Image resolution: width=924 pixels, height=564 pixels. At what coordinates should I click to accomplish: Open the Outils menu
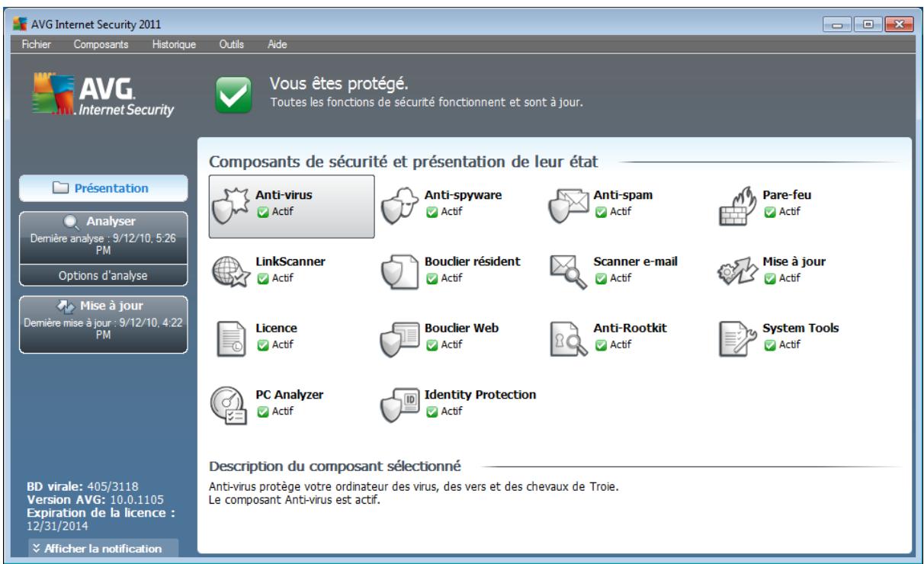231,45
